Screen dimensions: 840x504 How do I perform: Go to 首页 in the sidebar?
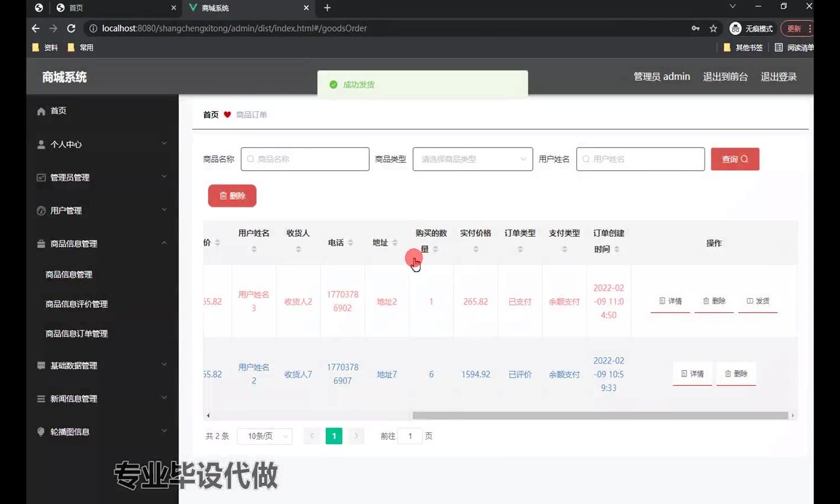(x=58, y=111)
